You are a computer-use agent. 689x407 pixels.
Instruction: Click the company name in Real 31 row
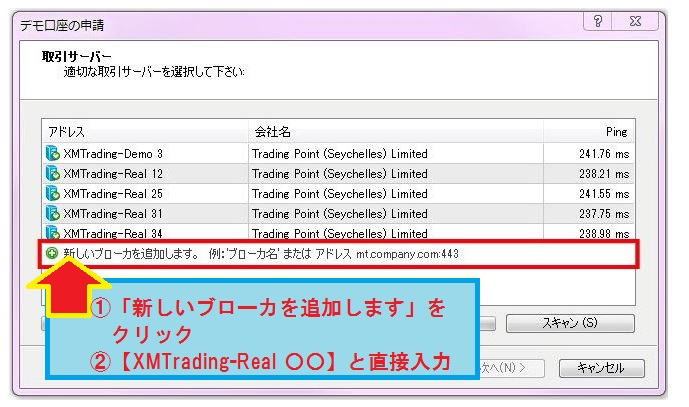[x=340, y=214]
